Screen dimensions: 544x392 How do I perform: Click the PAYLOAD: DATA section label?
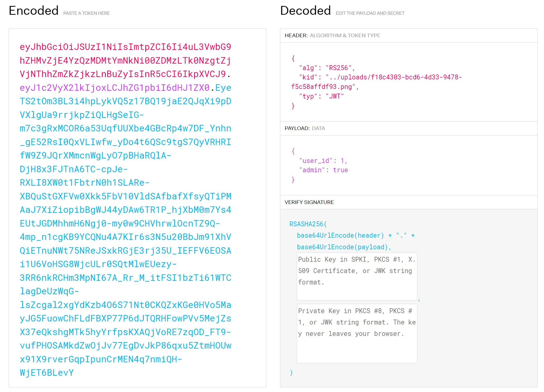click(x=305, y=128)
